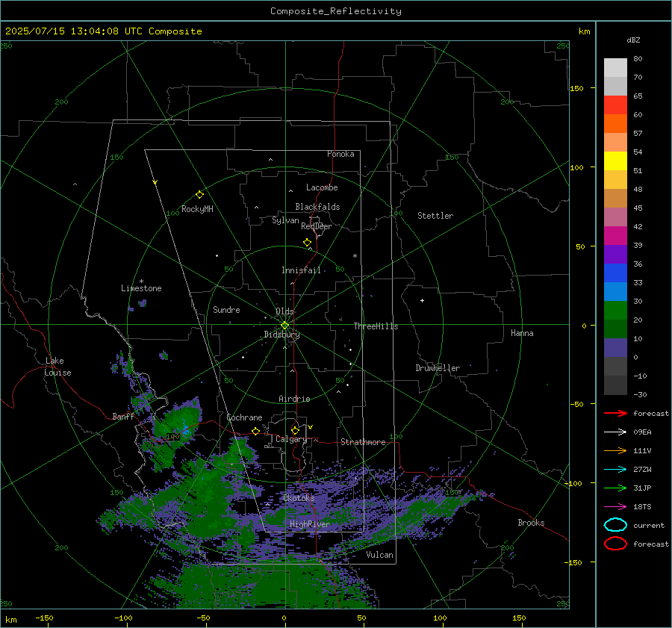Click the yellow diamond marker near Cochrane
The image size is (672, 628).
(x=255, y=431)
